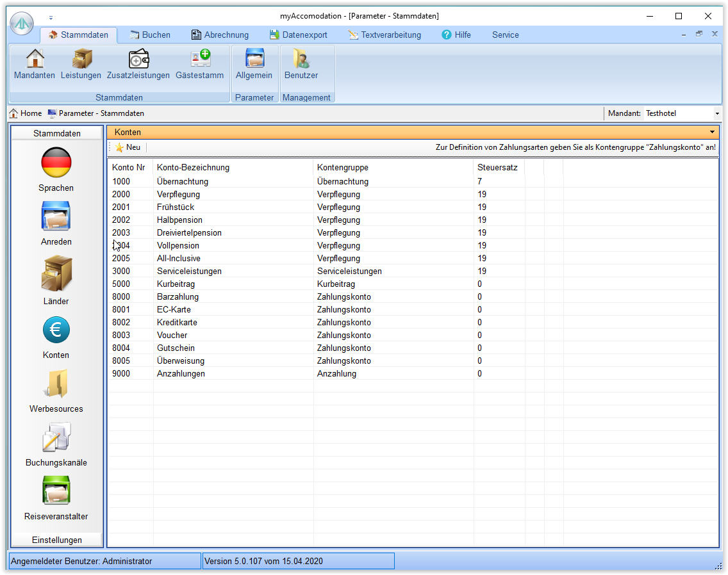Switch to the Textverarbeitung ribbon tab
Image resolution: width=728 pixels, height=575 pixels.
click(385, 35)
